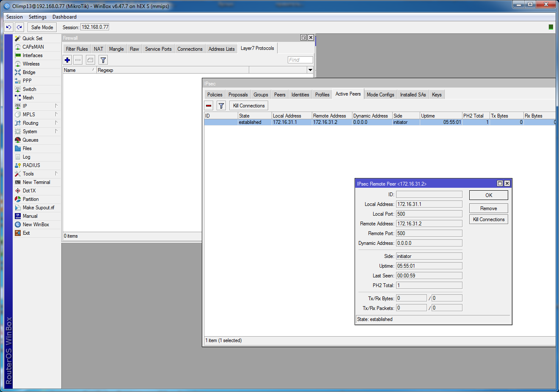Open the Dashboard menu
The width and height of the screenshot is (559, 392).
(64, 17)
